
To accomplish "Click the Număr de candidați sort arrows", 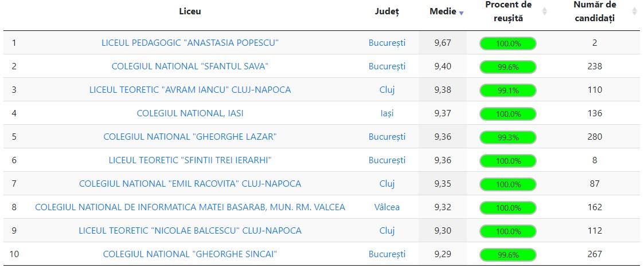I will 635,11.
